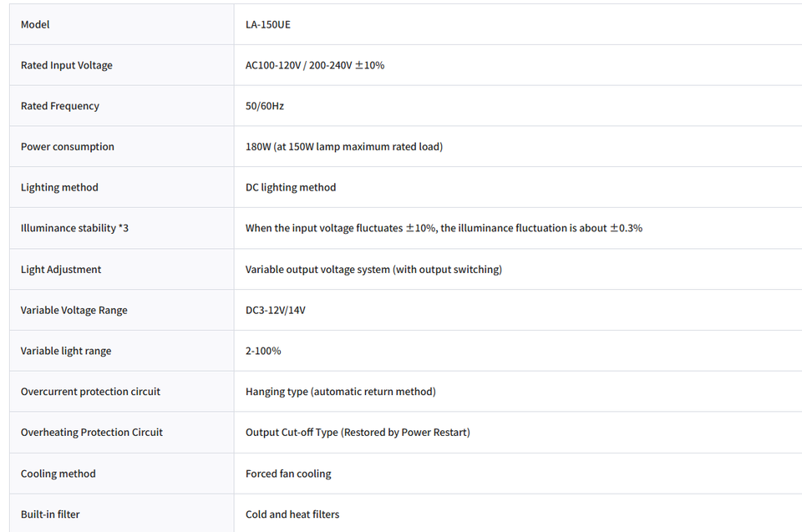Image resolution: width=802 pixels, height=532 pixels.
Task: Select the 180W power consumption value
Action: point(343,147)
